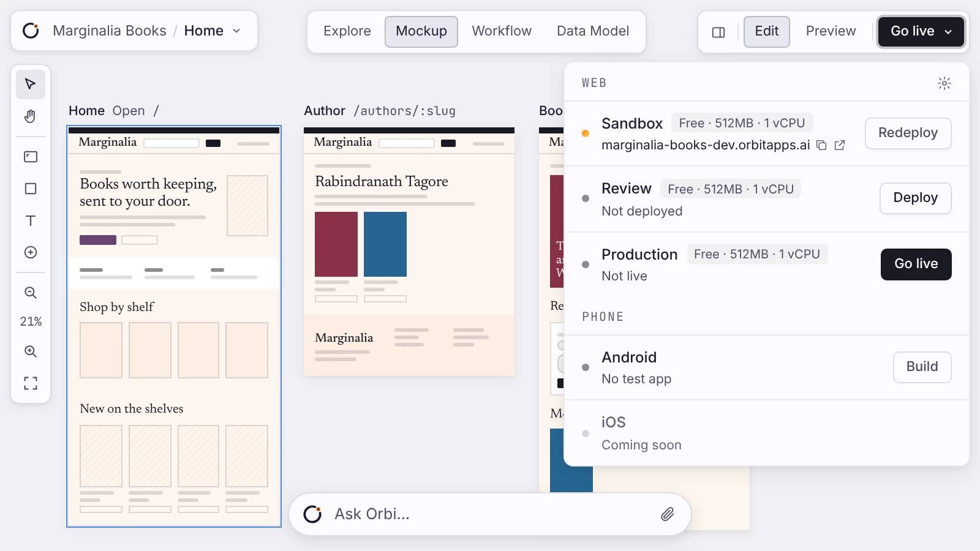Activate the hand pan tool

pyautogui.click(x=31, y=116)
